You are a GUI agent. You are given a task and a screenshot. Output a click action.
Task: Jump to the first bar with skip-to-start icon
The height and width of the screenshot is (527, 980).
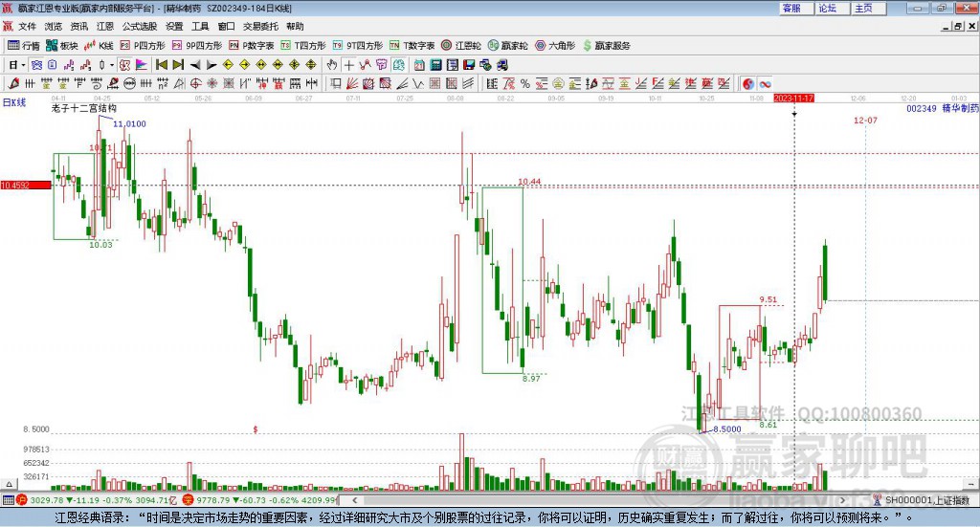[x=161, y=65]
